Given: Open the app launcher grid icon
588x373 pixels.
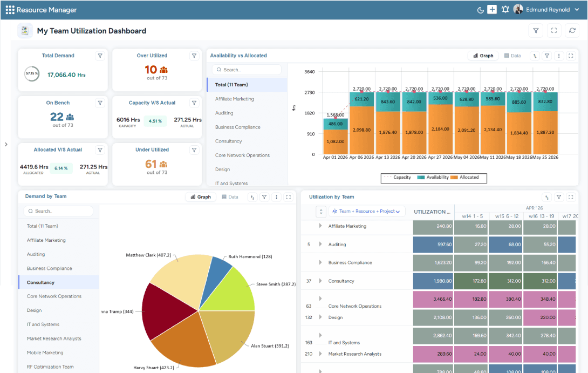Looking at the screenshot, I should coord(10,10).
